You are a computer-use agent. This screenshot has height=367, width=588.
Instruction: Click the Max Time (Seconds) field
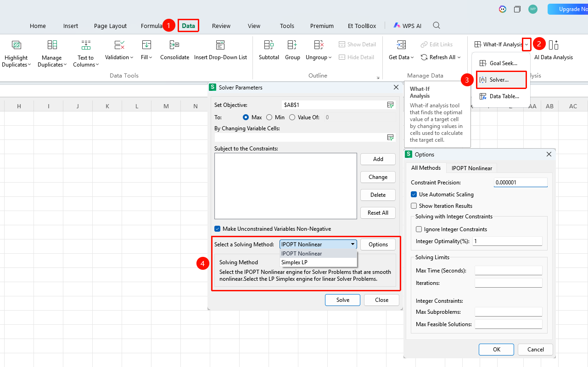point(509,271)
